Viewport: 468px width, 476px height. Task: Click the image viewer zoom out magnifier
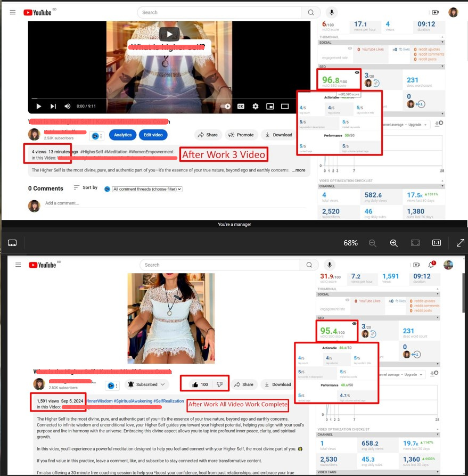[373, 243]
